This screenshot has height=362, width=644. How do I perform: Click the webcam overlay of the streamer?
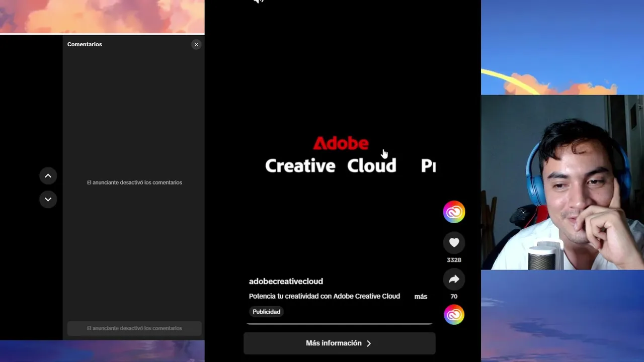tap(562, 183)
